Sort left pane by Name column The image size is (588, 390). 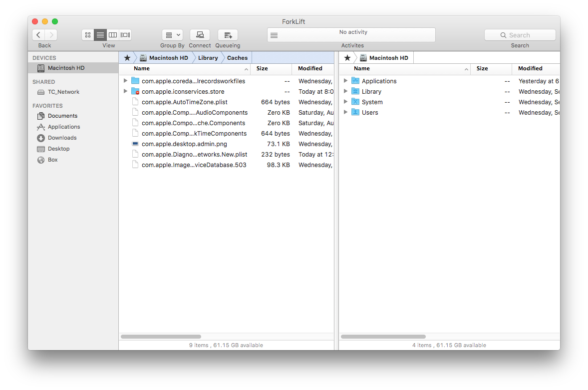185,68
